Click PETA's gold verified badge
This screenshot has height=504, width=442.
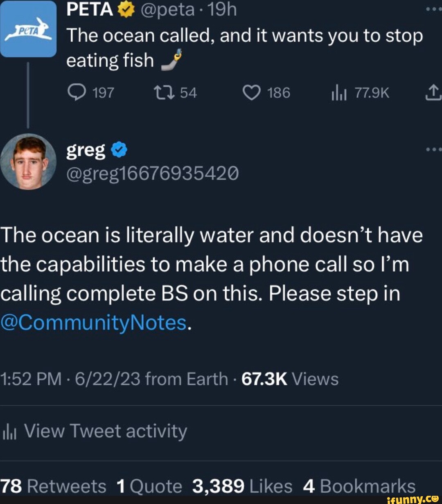[x=125, y=10]
